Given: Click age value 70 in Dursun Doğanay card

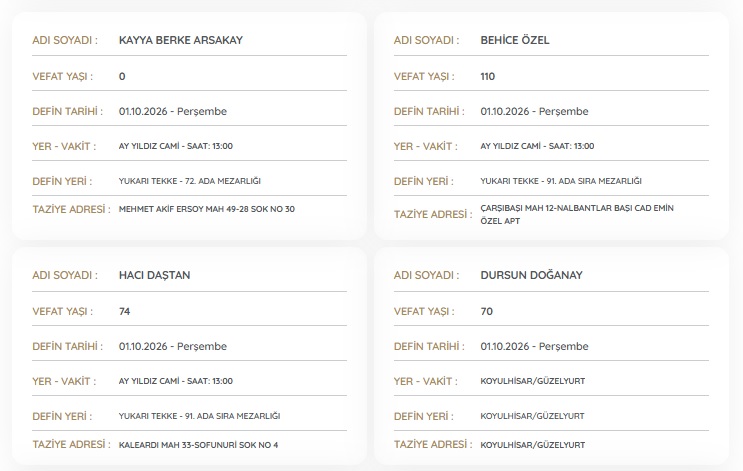Looking at the screenshot, I should [x=487, y=311].
